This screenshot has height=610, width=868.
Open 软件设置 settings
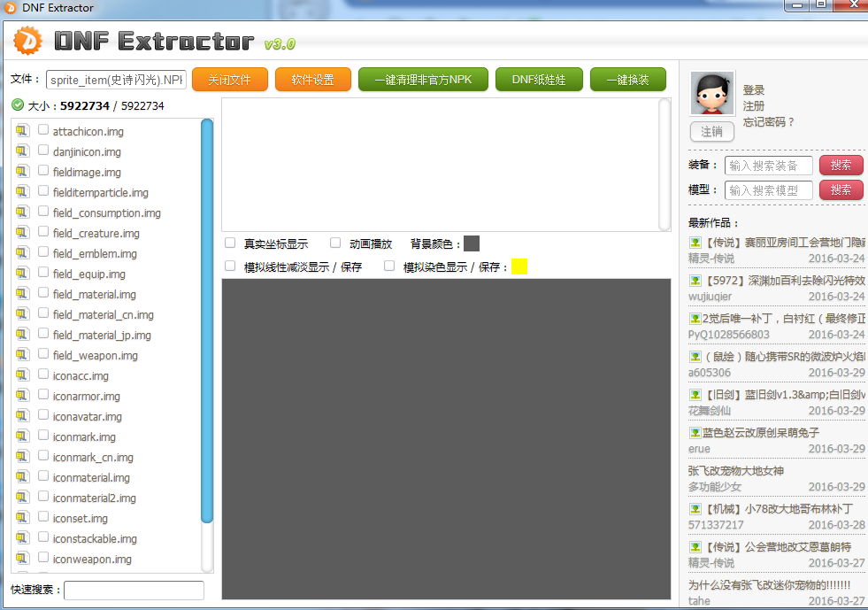[x=313, y=80]
